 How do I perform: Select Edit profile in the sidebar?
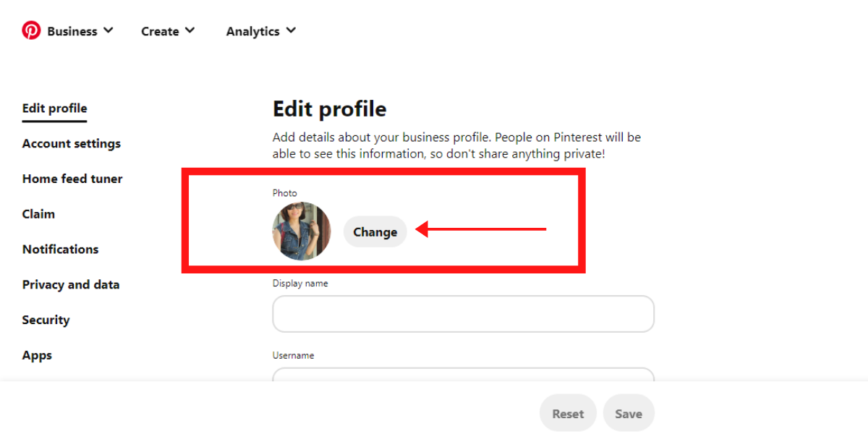(54, 109)
